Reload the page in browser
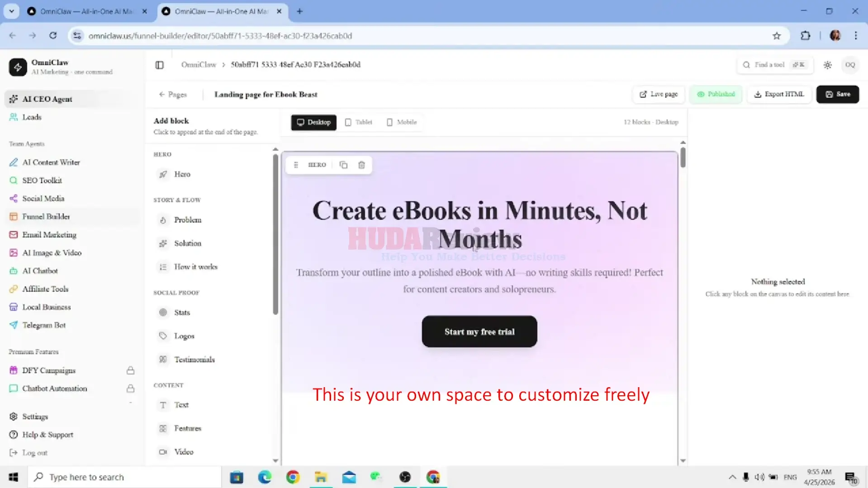The image size is (868, 488). click(x=53, y=36)
